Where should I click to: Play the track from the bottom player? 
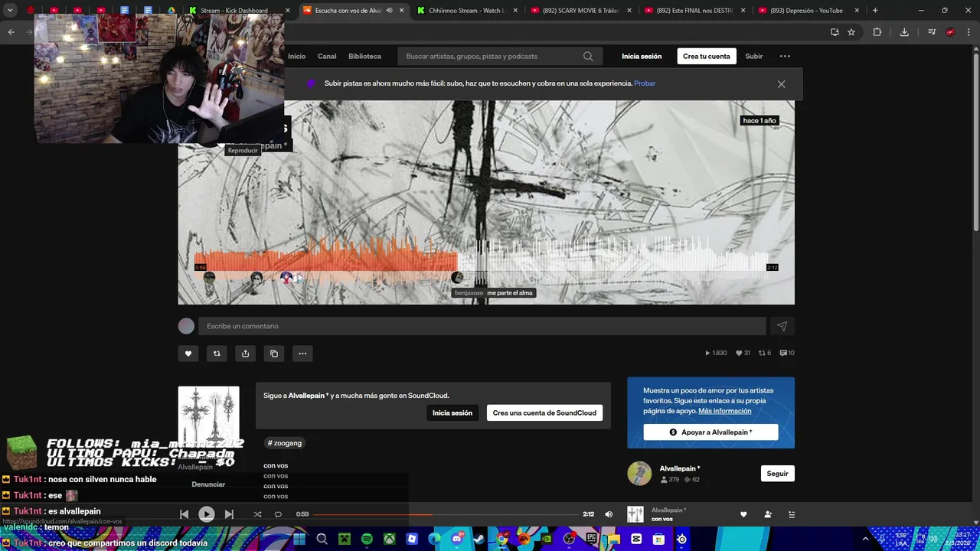[x=207, y=514]
